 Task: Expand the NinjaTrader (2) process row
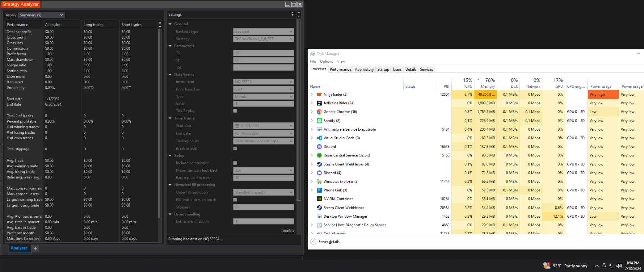[x=312, y=95]
